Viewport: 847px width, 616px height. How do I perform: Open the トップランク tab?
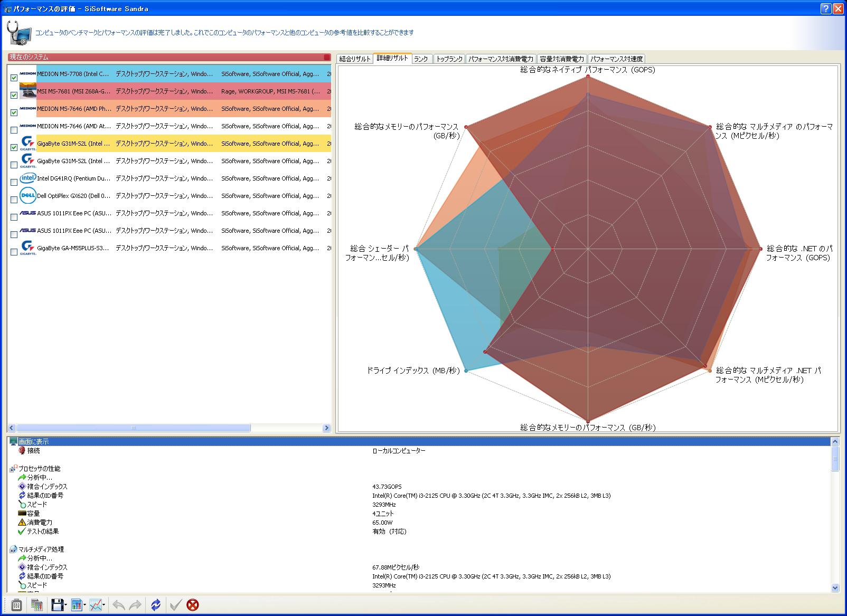[x=449, y=59]
